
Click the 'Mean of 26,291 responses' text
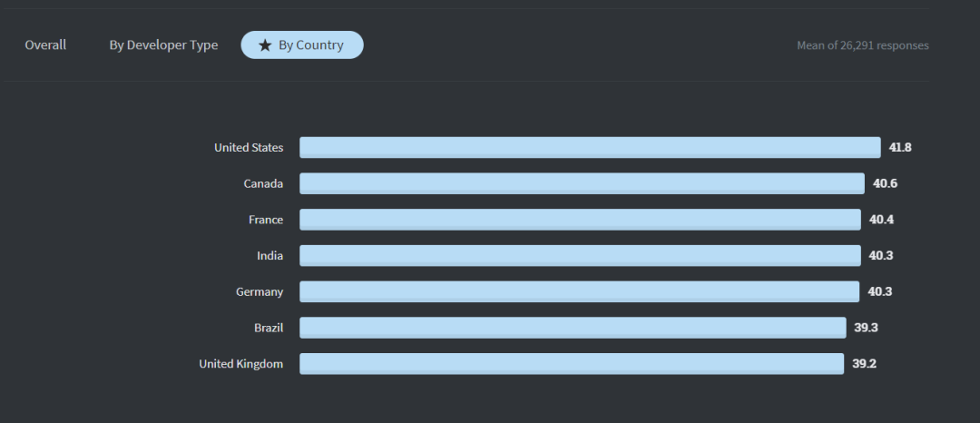862,45
